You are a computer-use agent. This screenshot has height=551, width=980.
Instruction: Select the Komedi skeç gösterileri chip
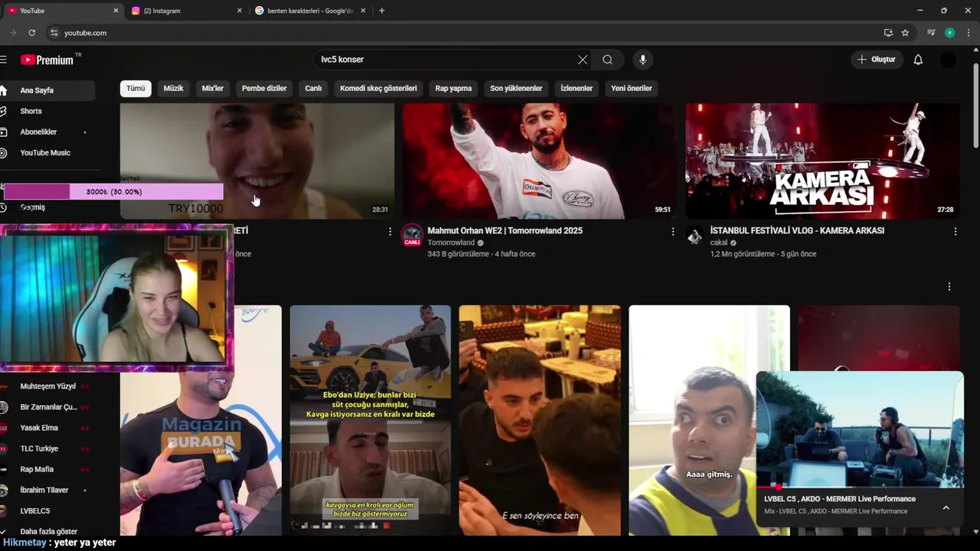pyautogui.click(x=378, y=89)
